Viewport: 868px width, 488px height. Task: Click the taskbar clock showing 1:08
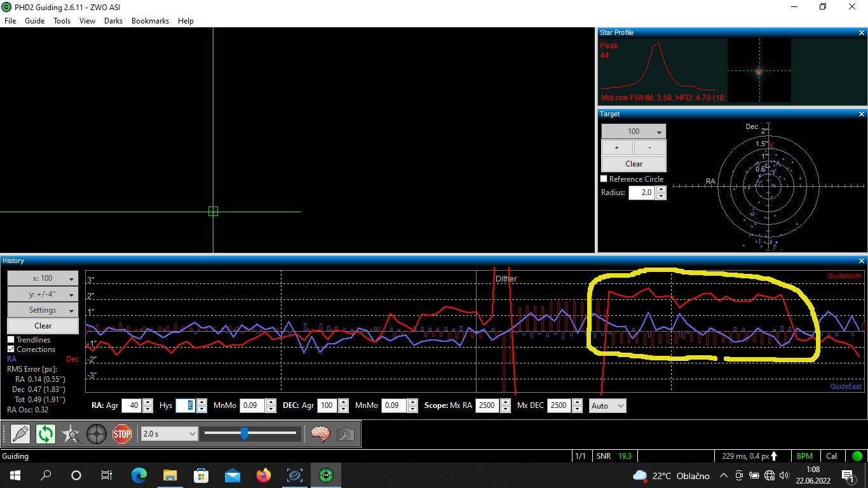pos(813,475)
